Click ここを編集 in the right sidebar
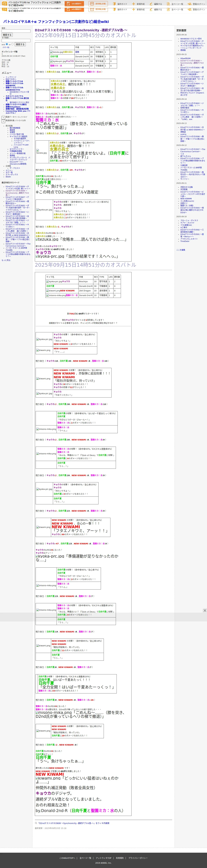The image size is (207, 868). pyautogui.click(x=181, y=250)
